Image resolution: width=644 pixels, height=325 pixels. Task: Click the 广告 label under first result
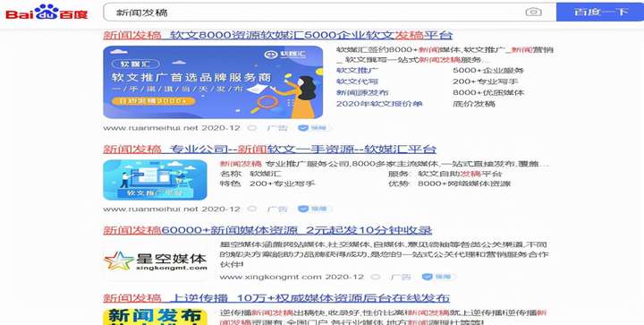[277, 128]
